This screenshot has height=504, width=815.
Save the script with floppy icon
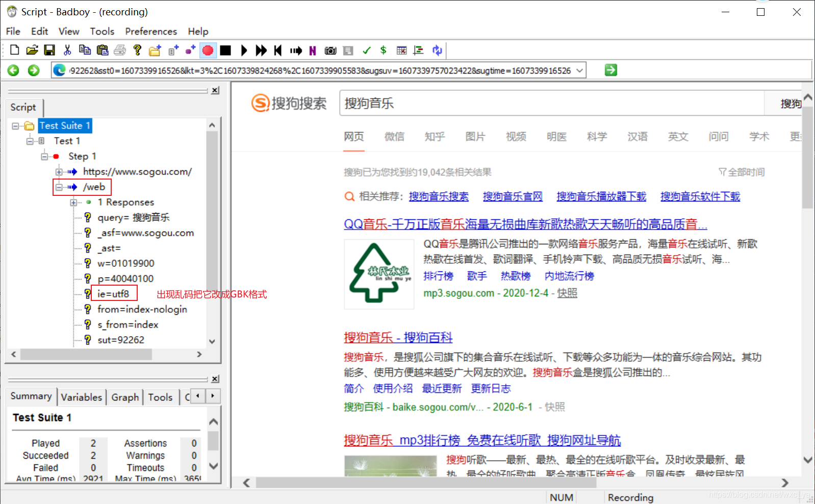tap(49, 50)
